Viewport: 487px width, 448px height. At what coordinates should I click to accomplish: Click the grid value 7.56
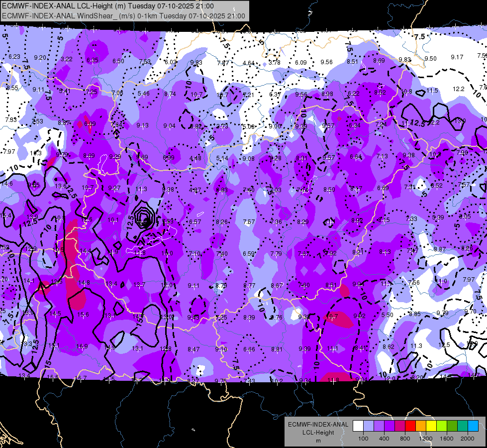pyautogui.click(x=414, y=282)
